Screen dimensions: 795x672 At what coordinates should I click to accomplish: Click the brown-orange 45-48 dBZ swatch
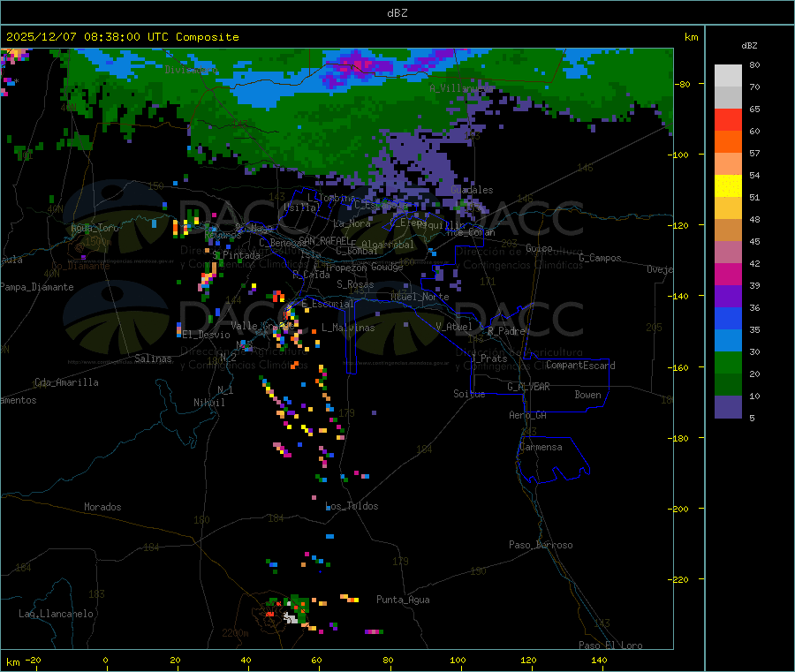click(x=728, y=230)
